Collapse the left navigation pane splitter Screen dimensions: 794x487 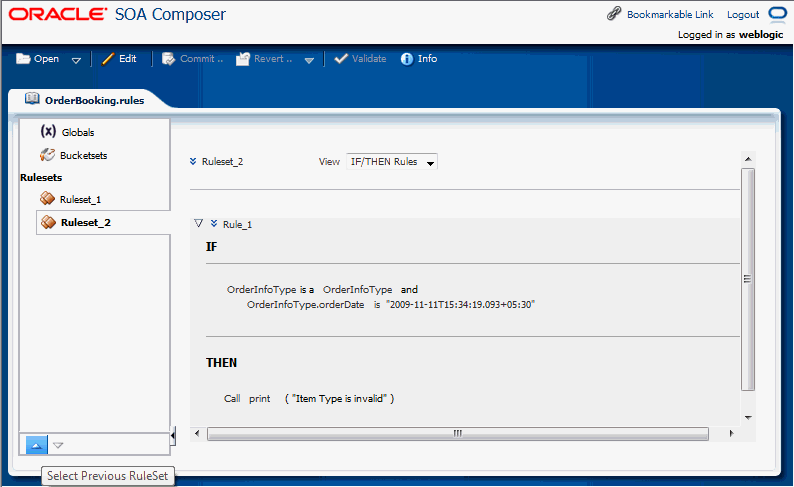coord(173,435)
